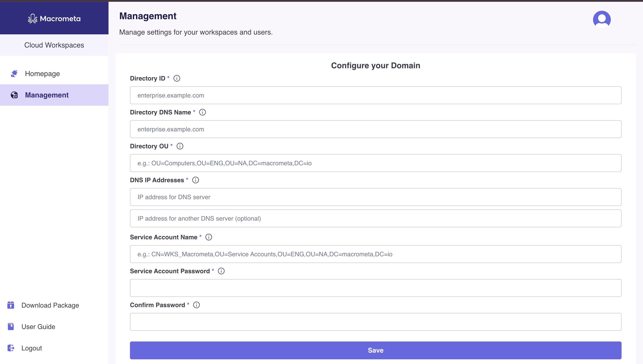Viewport: 643px width, 364px height.
Task: Click Cloud Workspaces header
Action: (x=54, y=45)
